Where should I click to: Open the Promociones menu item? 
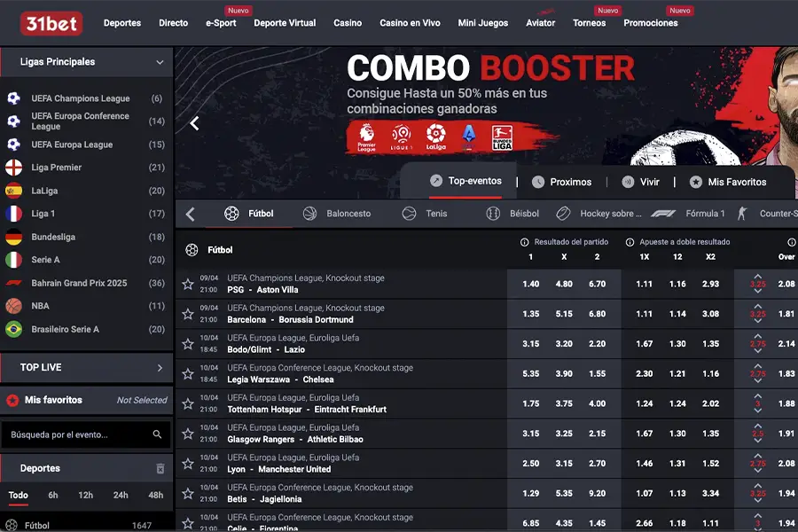651,23
